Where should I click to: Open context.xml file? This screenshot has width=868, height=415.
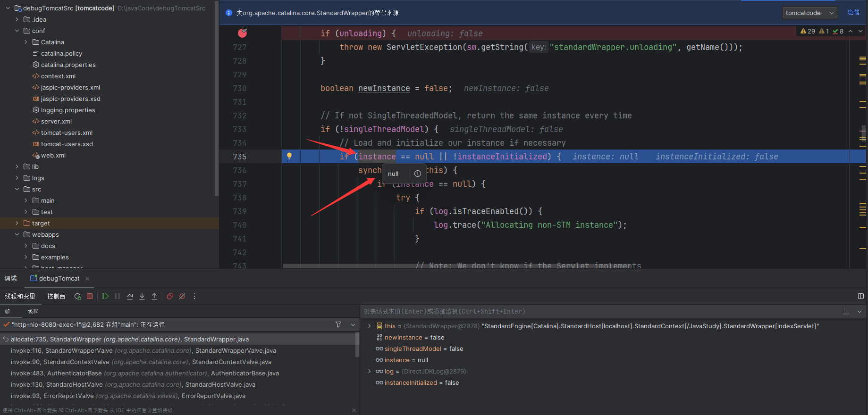click(58, 76)
